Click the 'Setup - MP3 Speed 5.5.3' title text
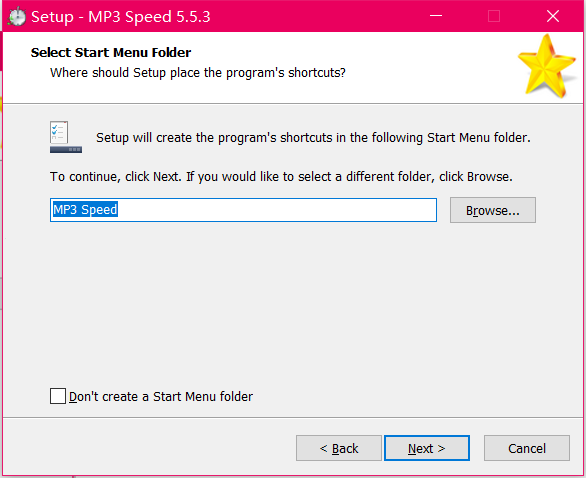This screenshot has width=586, height=478. click(x=121, y=17)
